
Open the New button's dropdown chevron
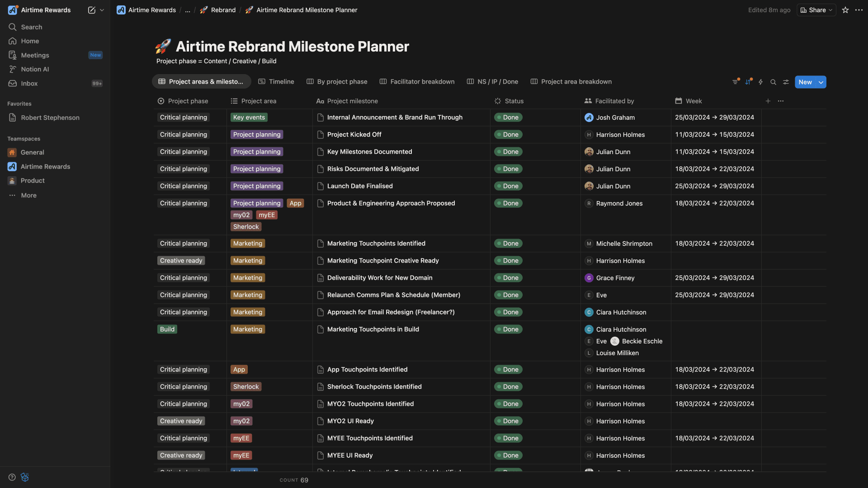[x=821, y=82]
